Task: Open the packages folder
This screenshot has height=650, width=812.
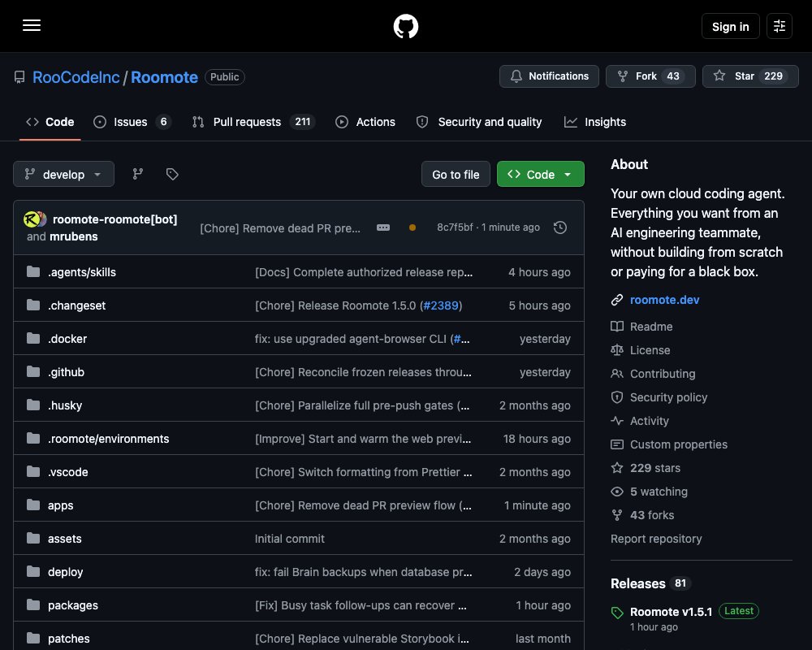Action: 73,604
